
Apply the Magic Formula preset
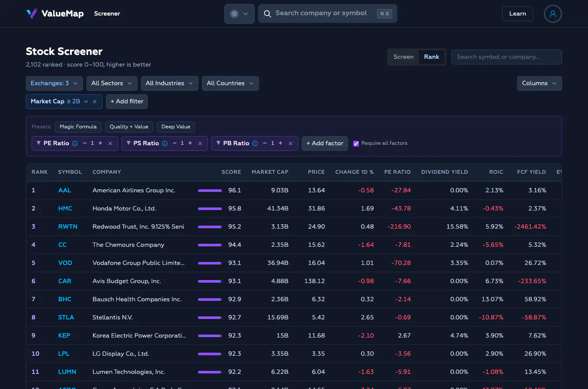pos(78,127)
